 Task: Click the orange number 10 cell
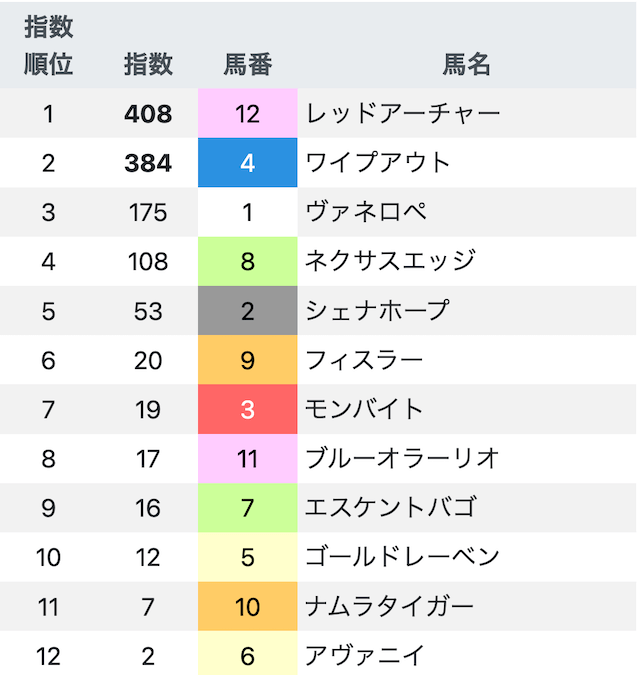247,607
